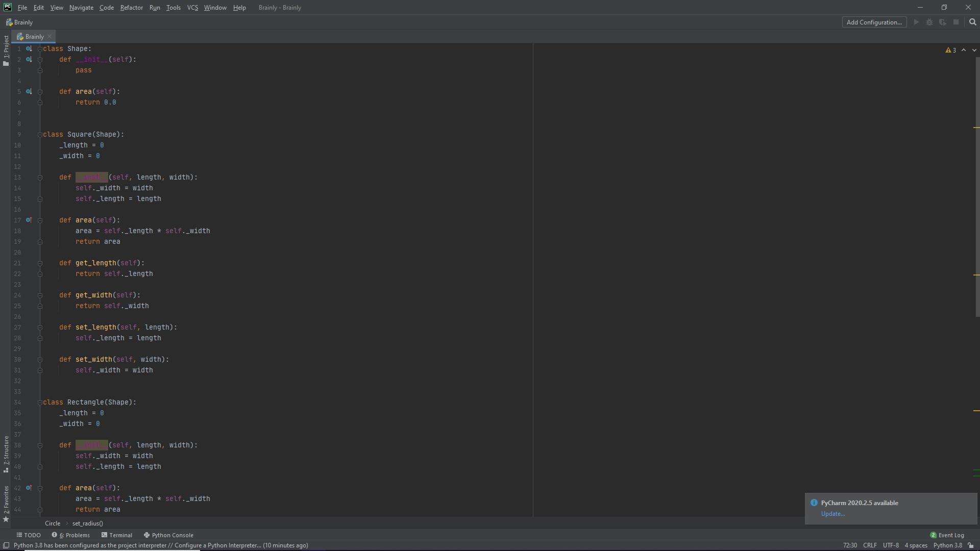Collapse the class Square code fold
980x551 pixels.
click(40, 135)
